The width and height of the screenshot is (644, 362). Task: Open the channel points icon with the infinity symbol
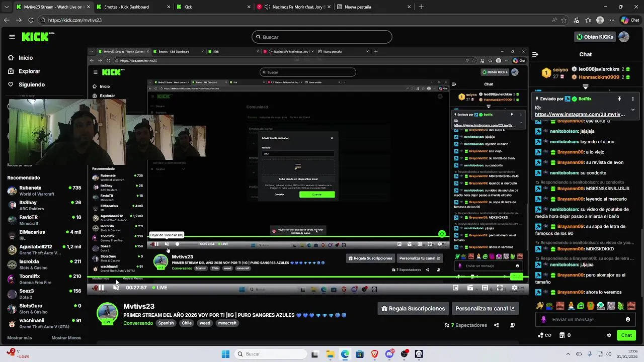(544, 335)
